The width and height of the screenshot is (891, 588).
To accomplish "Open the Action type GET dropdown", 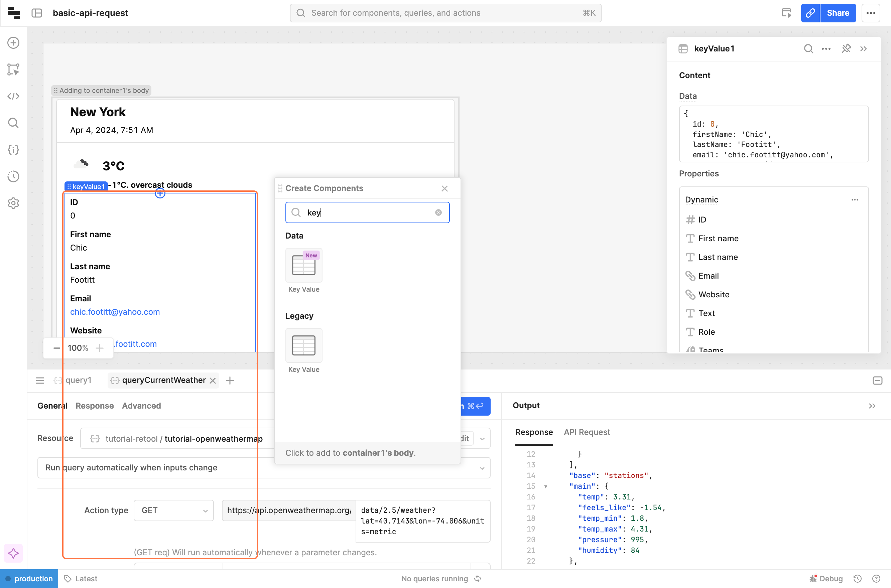I will 174,510.
